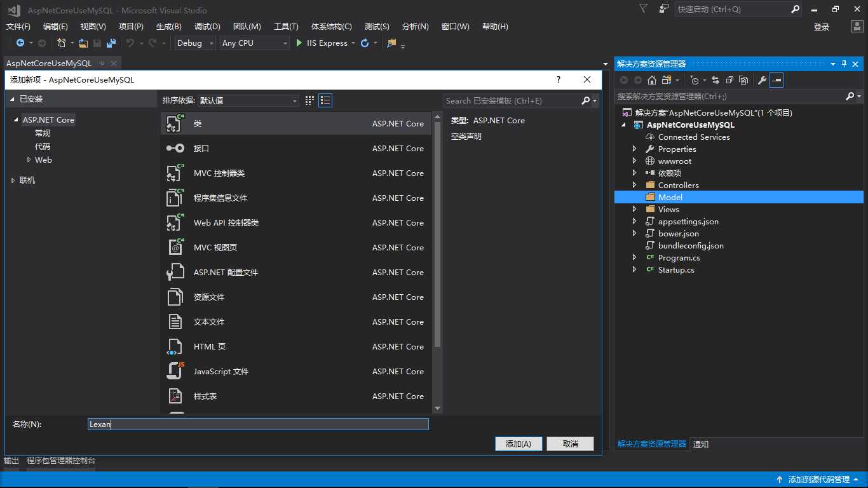The image size is (868, 488).
Task: Click the 添加(A) button
Action: pyautogui.click(x=519, y=444)
